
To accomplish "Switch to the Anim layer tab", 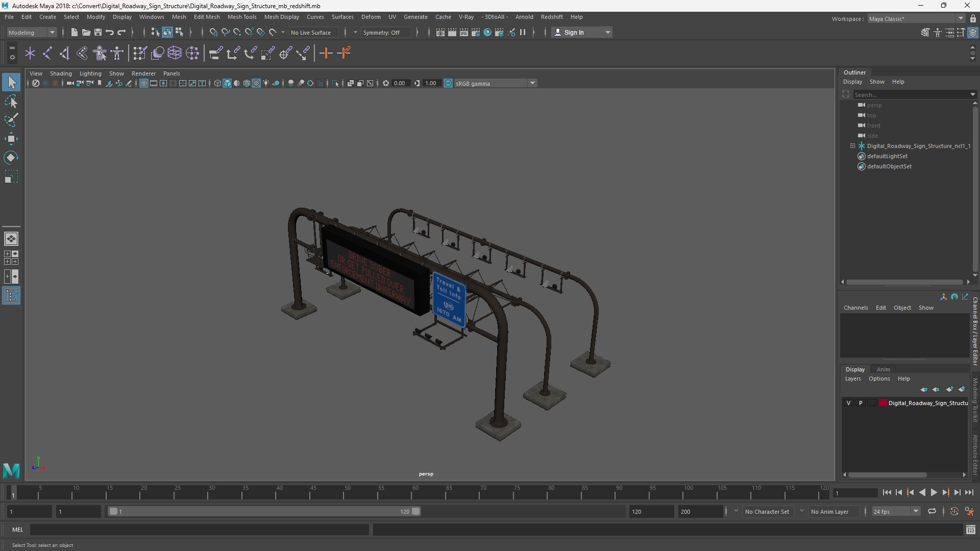I will [x=883, y=369].
